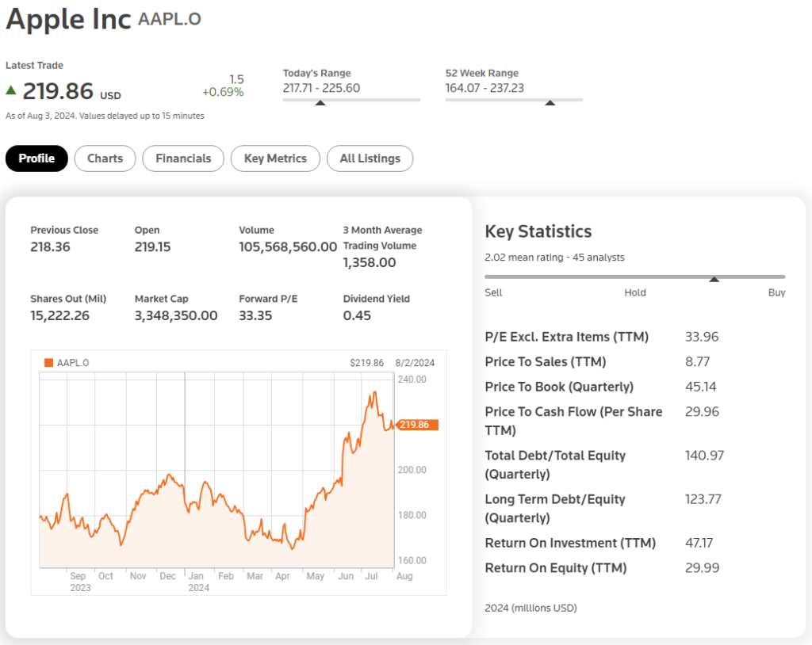
Task: Select the Key Metrics tab
Action: 275,158
